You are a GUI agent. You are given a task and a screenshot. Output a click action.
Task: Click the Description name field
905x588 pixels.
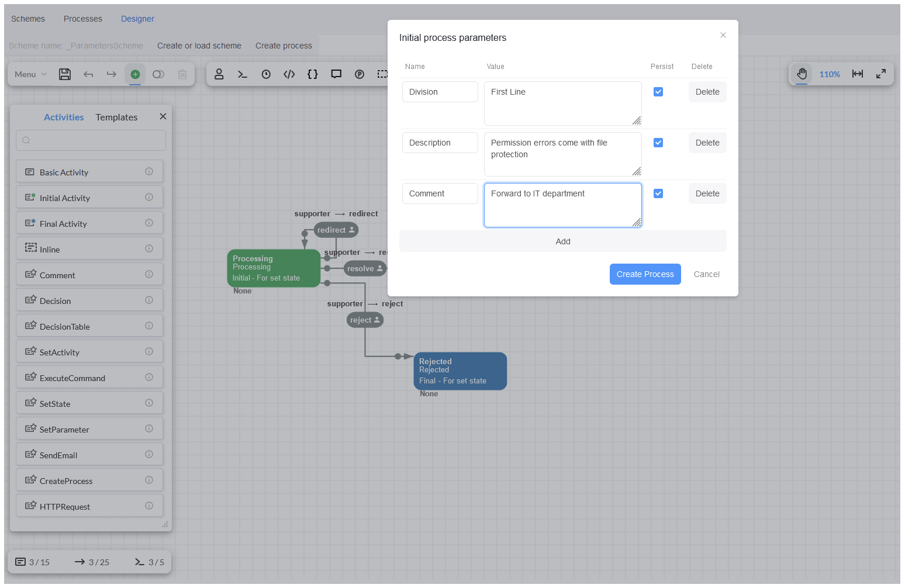pyautogui.click(x=440, y=143)
